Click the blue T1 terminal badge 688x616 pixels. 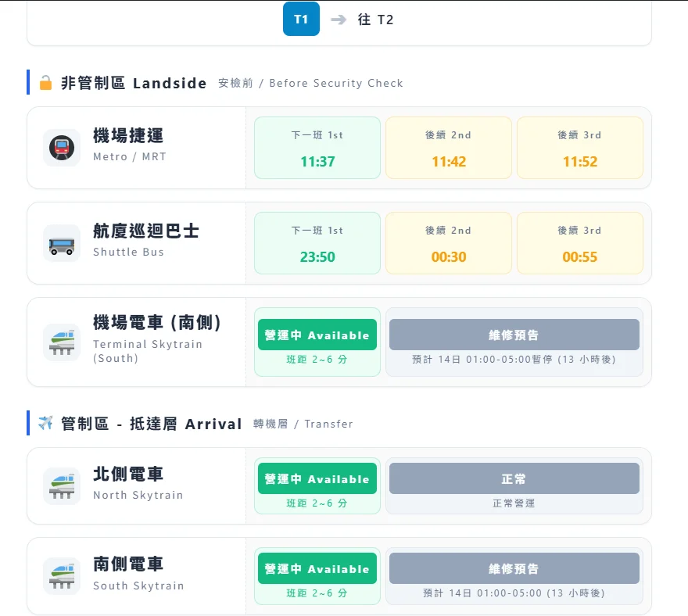301,19
